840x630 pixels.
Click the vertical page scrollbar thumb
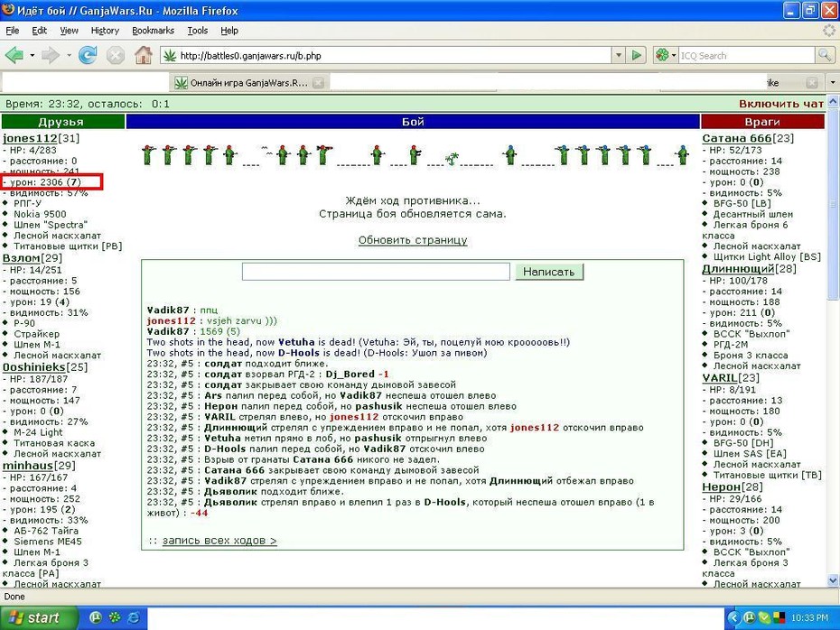tap(833, 203)
